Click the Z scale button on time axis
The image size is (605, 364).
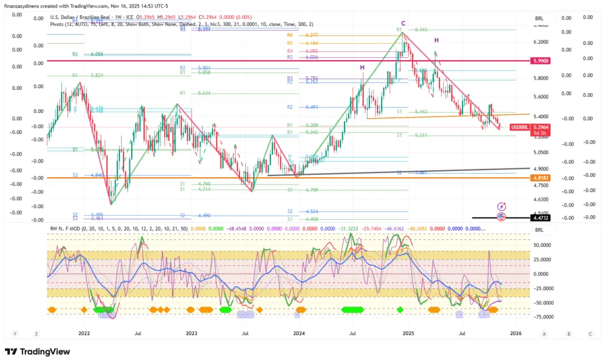(x=36, y=334)
